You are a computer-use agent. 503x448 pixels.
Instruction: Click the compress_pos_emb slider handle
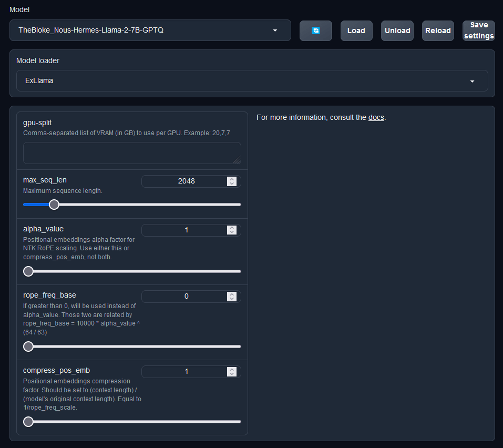pyautogui.click(x=28, y=422)
